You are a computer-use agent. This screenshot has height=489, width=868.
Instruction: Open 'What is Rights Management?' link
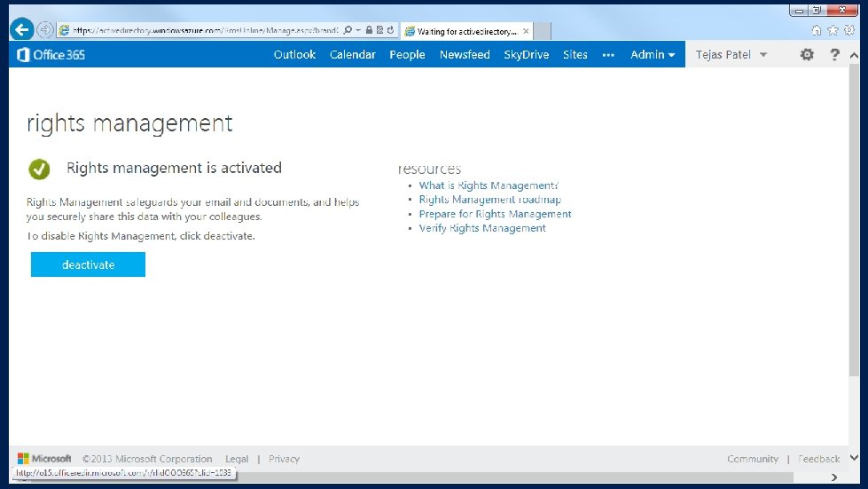tap(489, 185)
